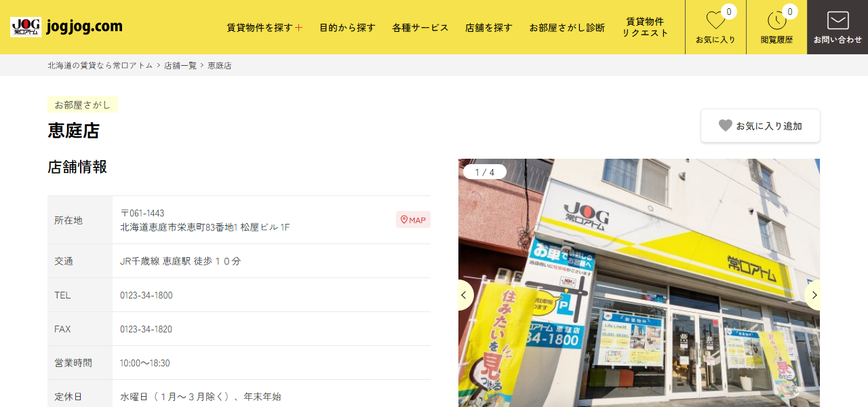Click the store photo of 常口アトム storefront
The image size is (868, 407).
(x=639, y=283)
